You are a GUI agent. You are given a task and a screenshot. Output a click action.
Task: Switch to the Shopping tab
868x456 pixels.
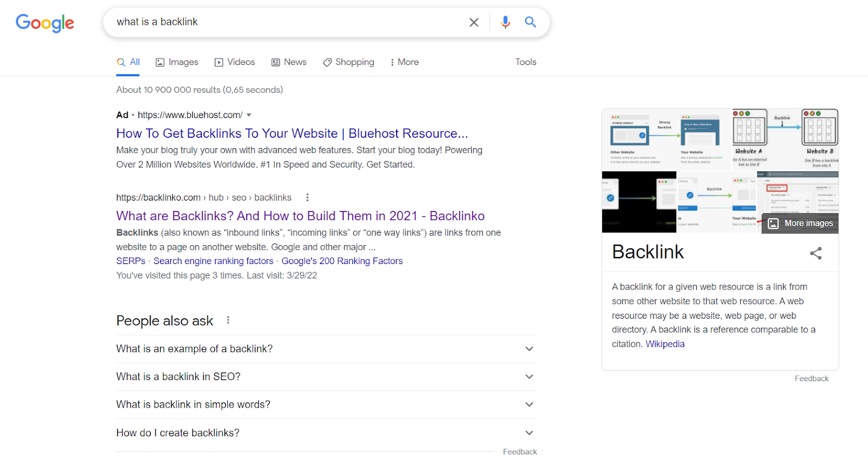[x=348, y=62]
